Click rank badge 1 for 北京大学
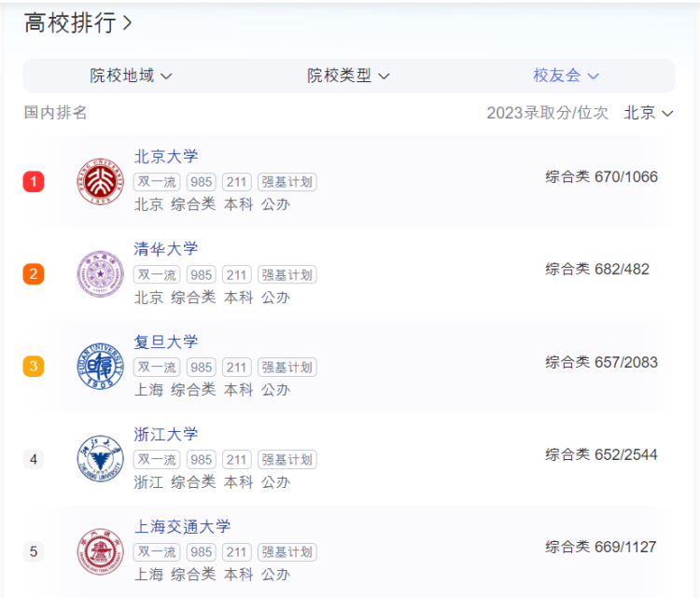 (x=34, y=182)
